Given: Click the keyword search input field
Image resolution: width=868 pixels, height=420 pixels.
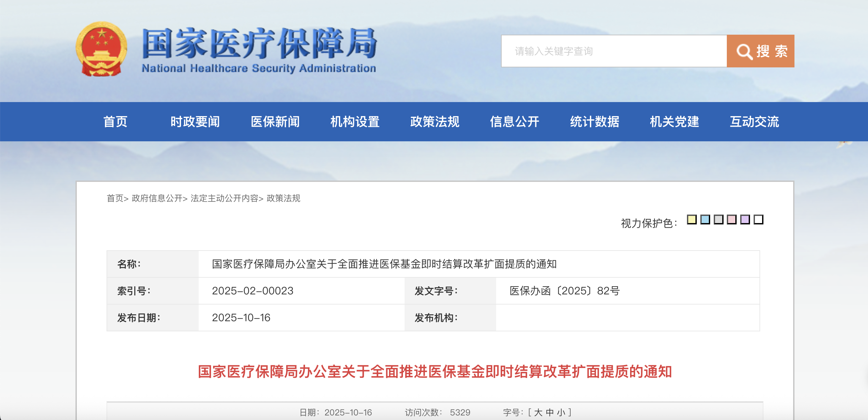Looking at the screenshot, I should [614, 51].
